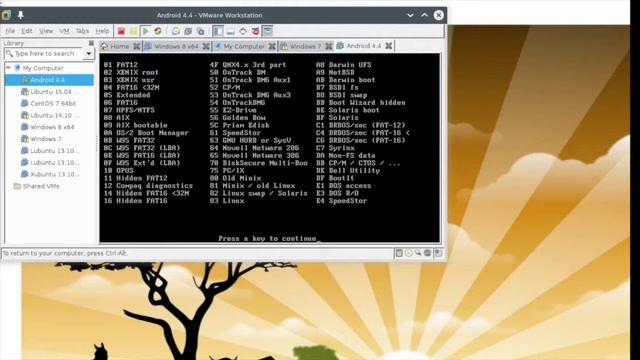Open the library search dropdown arrow
The height and width of the screenshot is (360, 640).
89,53
